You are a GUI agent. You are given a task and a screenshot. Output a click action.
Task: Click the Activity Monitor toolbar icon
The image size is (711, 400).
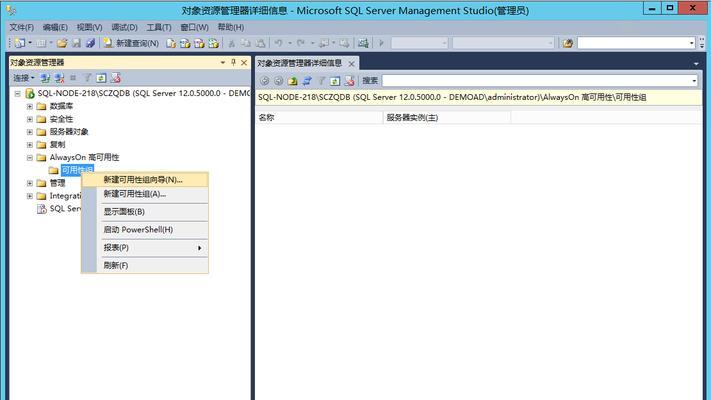click(363, 43)
